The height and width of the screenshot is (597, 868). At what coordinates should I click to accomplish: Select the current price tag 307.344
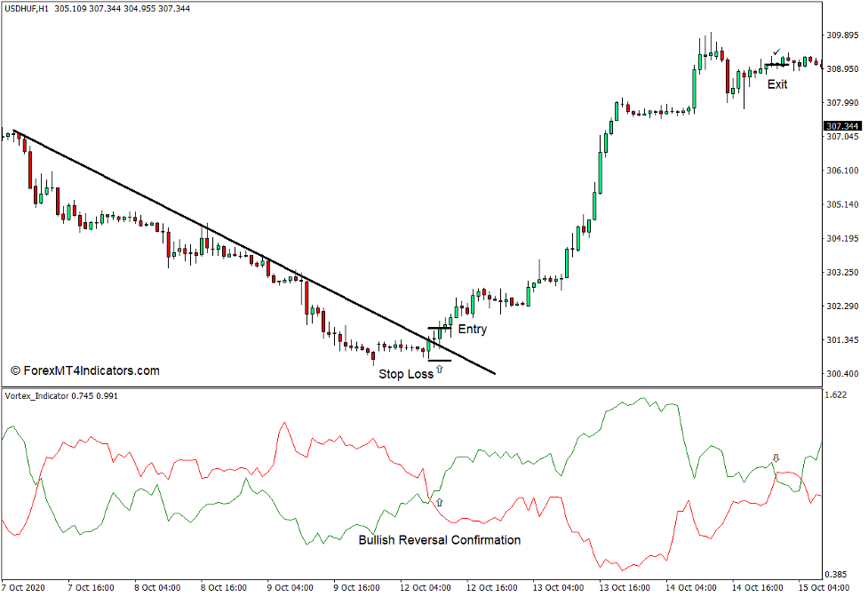841,126
